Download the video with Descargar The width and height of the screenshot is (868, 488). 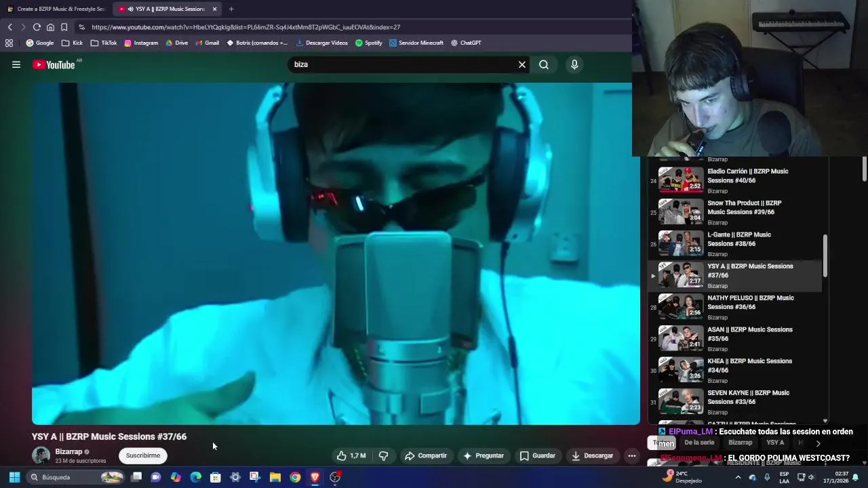592,455
